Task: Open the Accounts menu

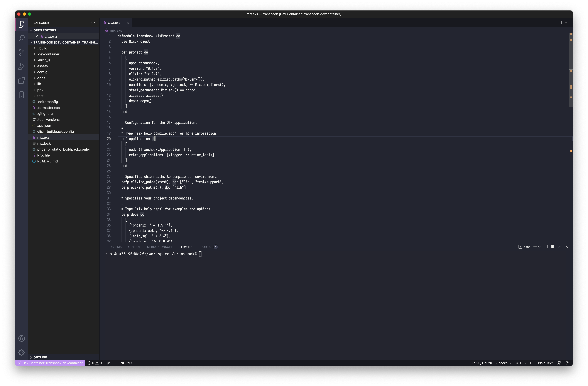Action: pos(21,338)
